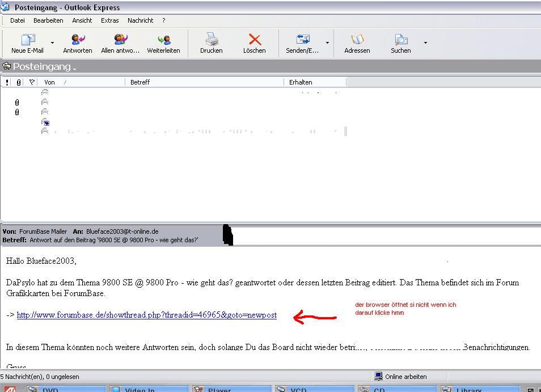Create a new message with Neue E-Mail

tap(28, 43)
